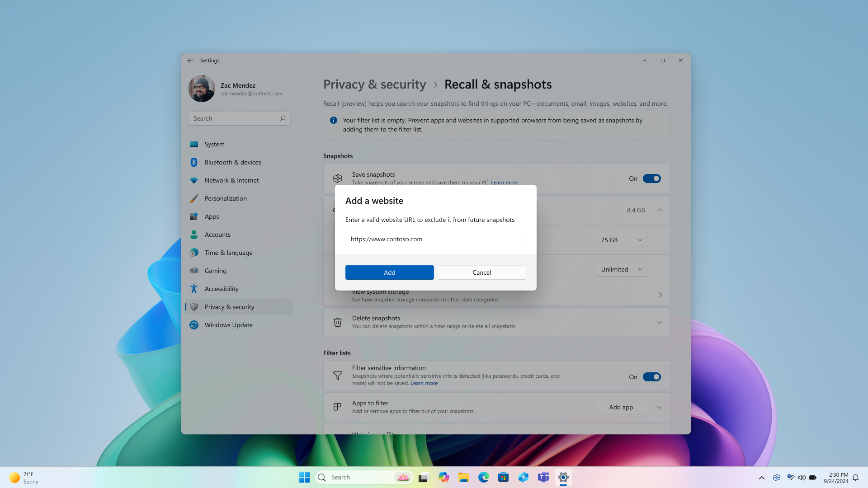The height and width of the screenshot is (488, 868).
Task: Disable Filter sensitive information toggle
Action: click(x=651, y=376)
